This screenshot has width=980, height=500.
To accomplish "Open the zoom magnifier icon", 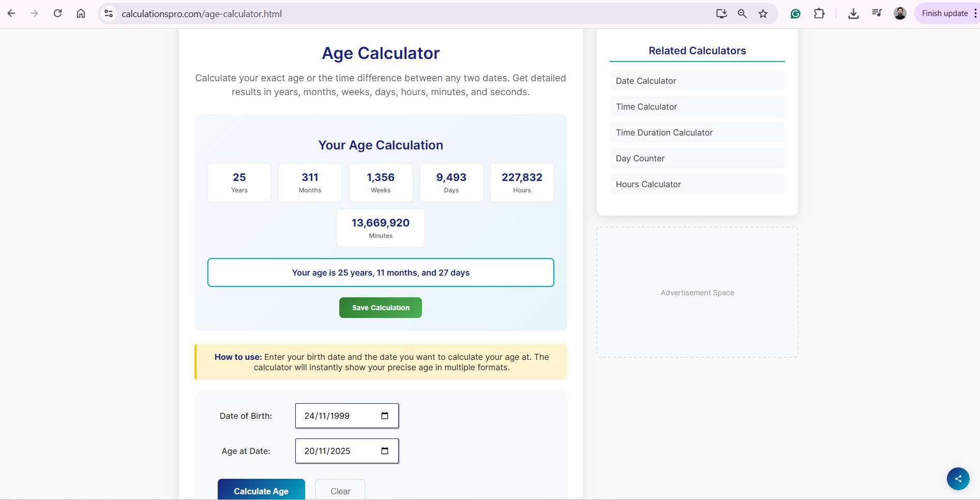I will (742, 13).
